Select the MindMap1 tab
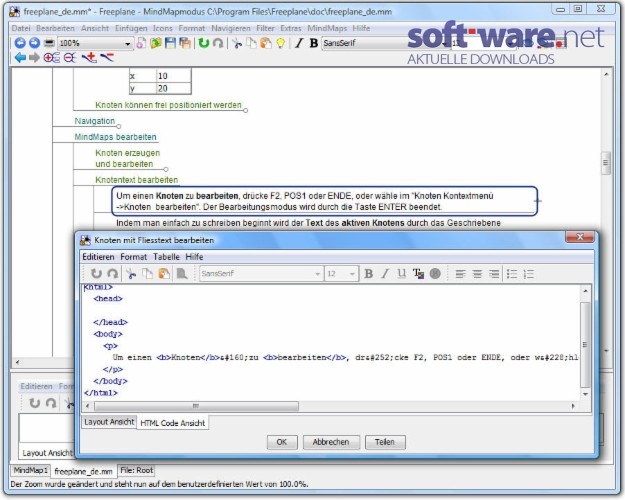Viewport: 625px width, 500px height. coord(30,470)
